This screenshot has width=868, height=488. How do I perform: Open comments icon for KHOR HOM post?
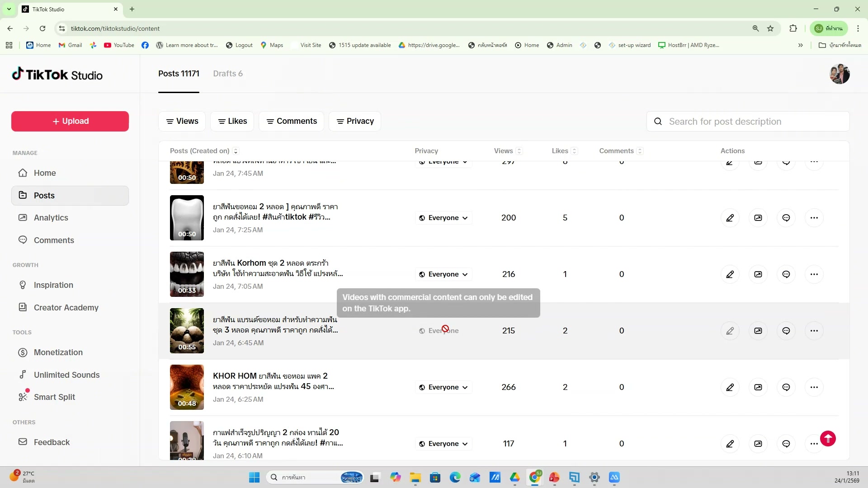(x=786, y=387)
